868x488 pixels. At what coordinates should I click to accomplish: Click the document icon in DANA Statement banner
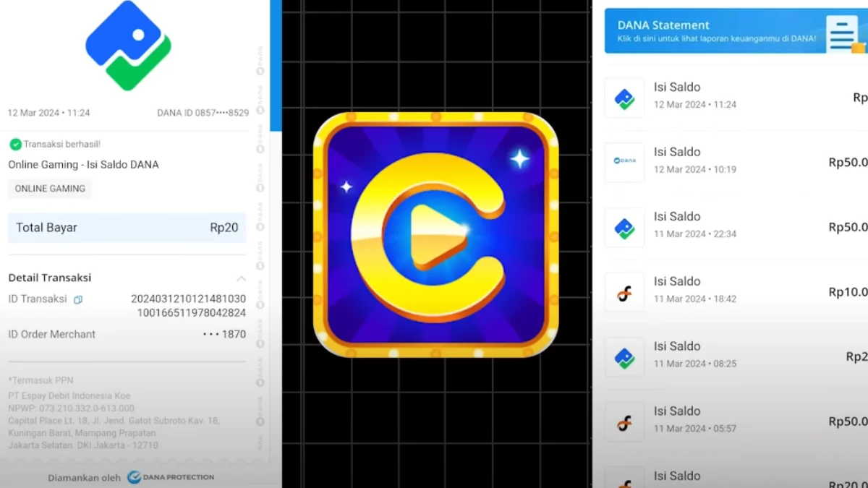(844, 34)
